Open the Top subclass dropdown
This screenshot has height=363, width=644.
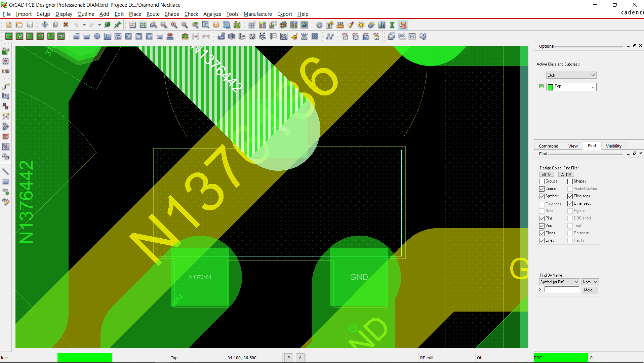[x=571, y=87]
